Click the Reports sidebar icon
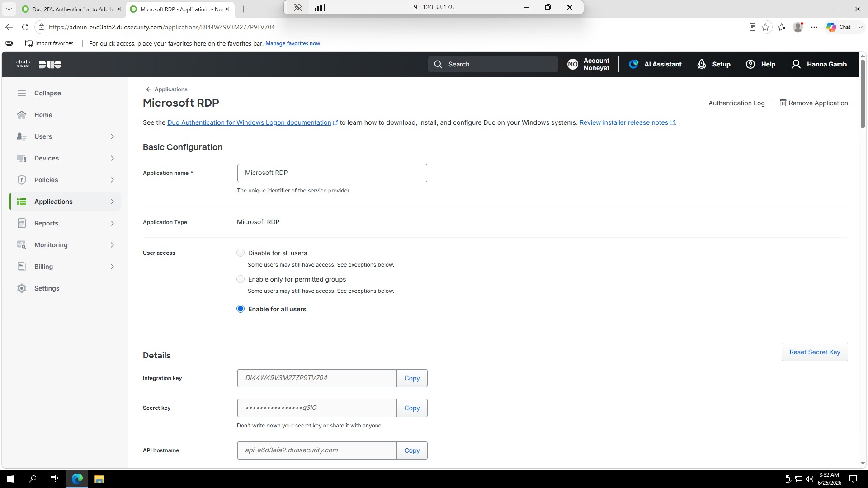 22,223
